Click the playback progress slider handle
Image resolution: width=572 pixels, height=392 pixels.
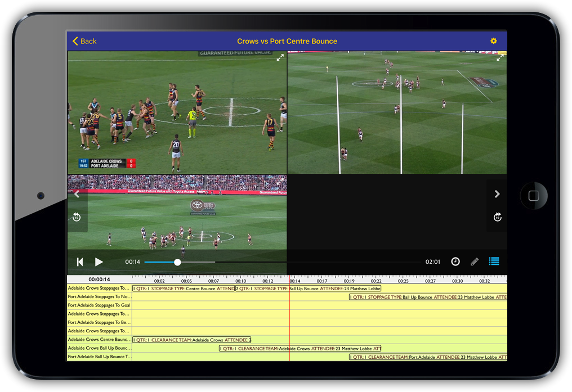click(177, 262)
